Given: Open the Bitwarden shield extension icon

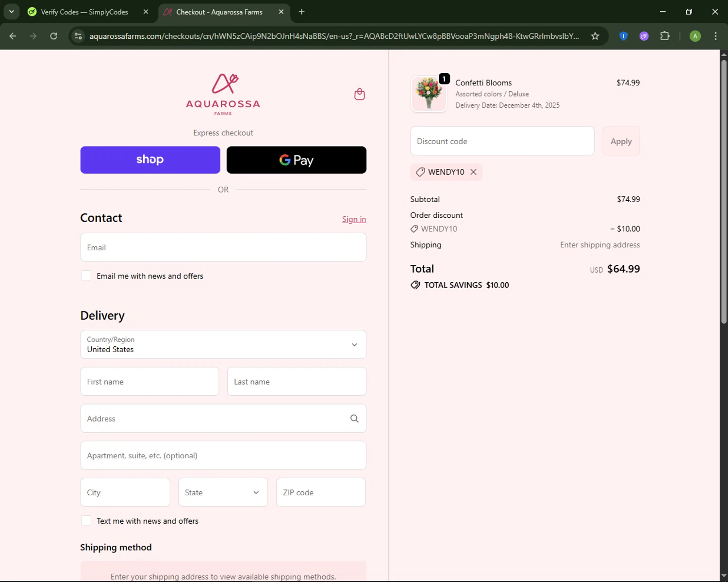Looking at the screenshot, I should [x=624, y=36].
